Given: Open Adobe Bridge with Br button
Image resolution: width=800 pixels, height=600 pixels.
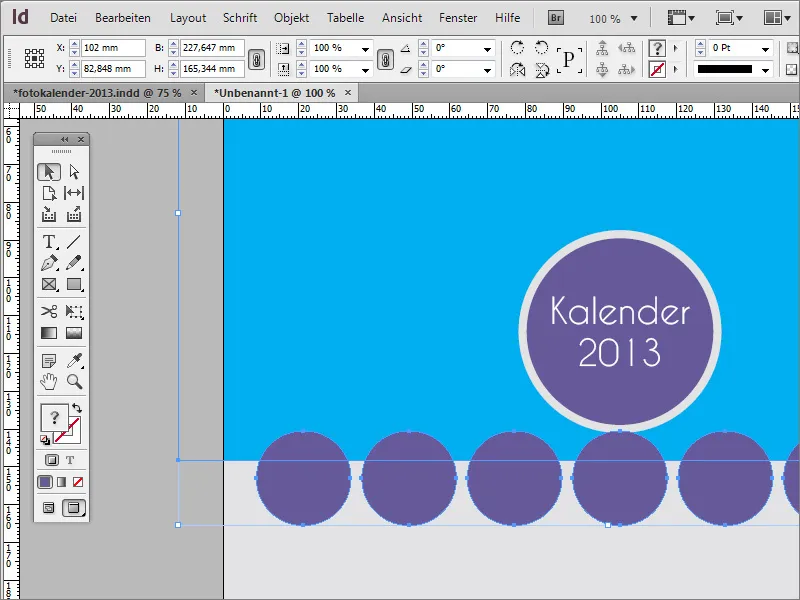Looking at the screenshot, I should click(x=556, y=18).
